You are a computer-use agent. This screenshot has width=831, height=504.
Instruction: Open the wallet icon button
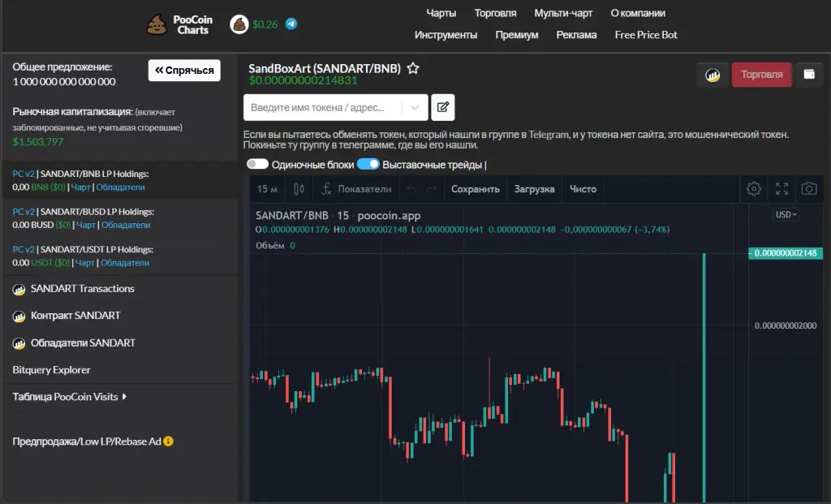(809, 75)
